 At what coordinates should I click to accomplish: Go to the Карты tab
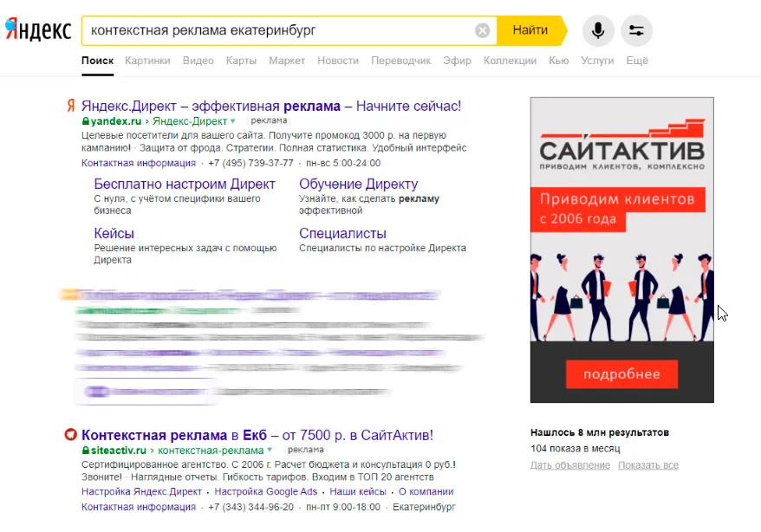241,61
